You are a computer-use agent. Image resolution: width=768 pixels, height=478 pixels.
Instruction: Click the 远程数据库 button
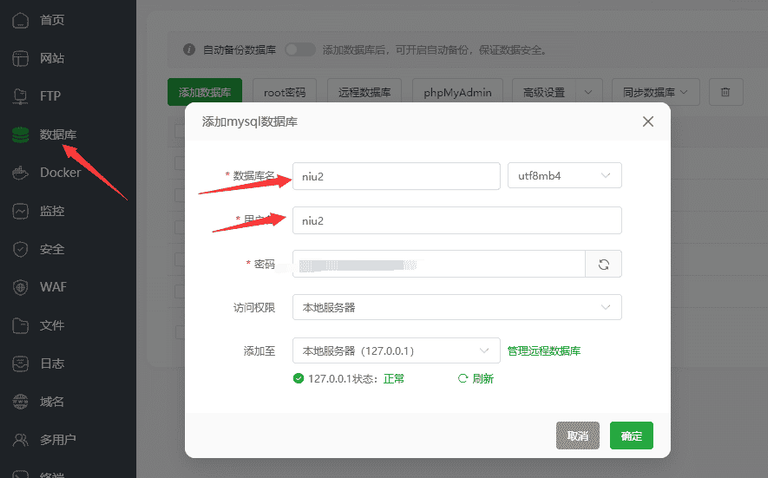[x=364, y=92]
